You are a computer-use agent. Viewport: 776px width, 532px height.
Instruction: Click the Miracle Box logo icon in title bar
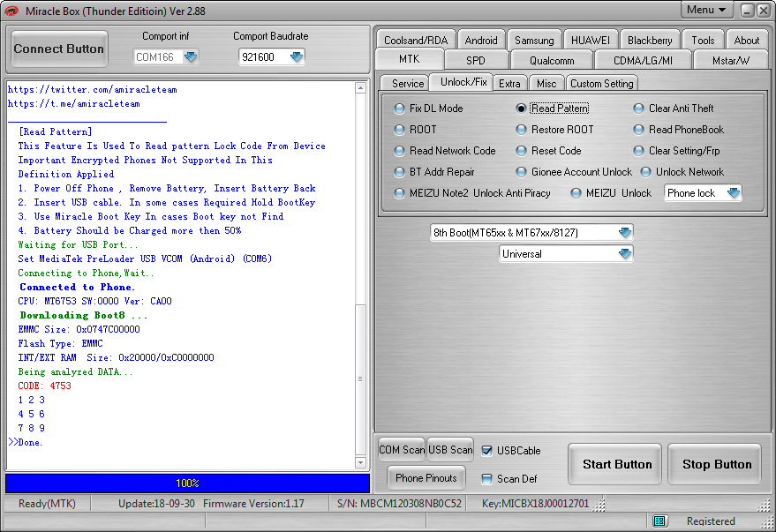pyautogui.click(x=11, y=11)
